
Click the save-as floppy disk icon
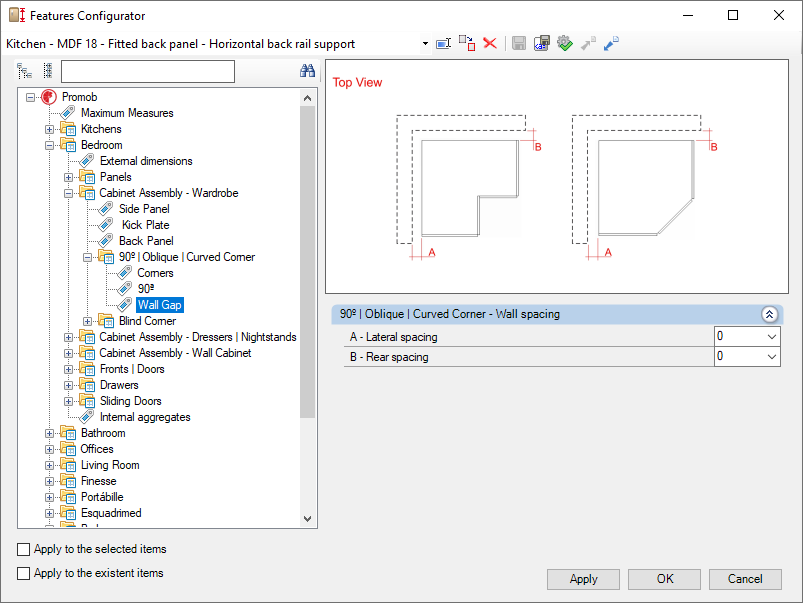(x=541, y=43)
